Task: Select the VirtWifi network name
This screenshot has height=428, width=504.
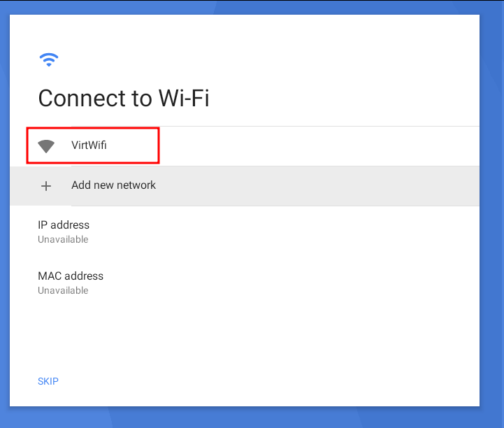Action: coord(89,145)
